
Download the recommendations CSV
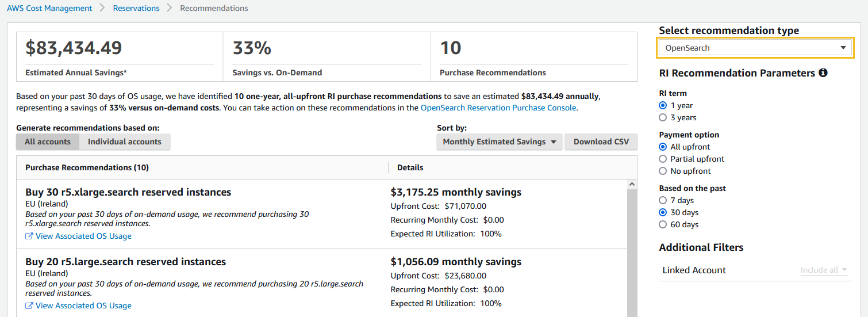601,142
